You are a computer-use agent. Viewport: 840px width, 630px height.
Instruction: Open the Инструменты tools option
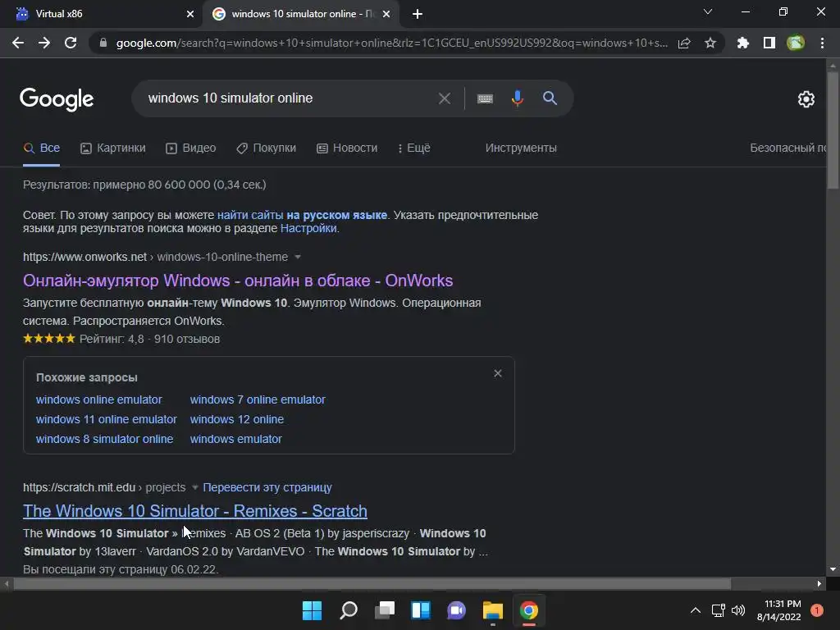coord(521,148)
